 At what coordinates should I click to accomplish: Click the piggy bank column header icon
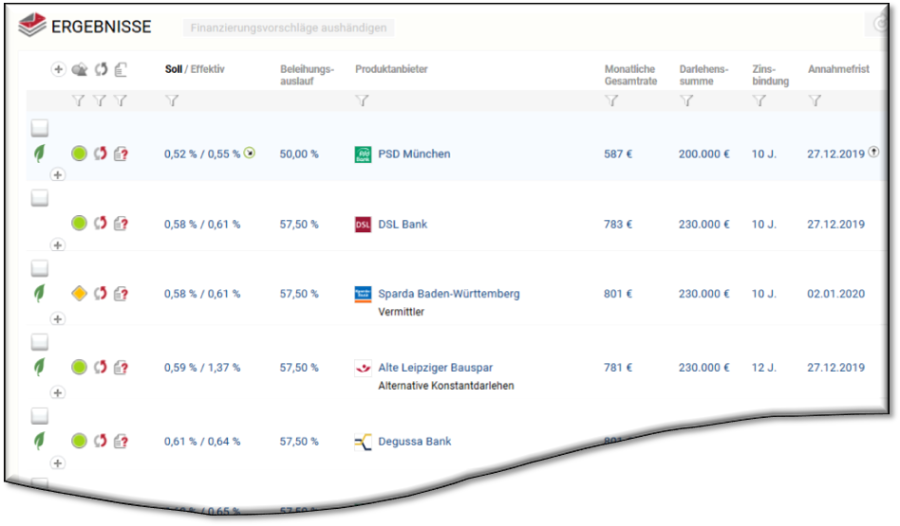click(x=79, y=70)
